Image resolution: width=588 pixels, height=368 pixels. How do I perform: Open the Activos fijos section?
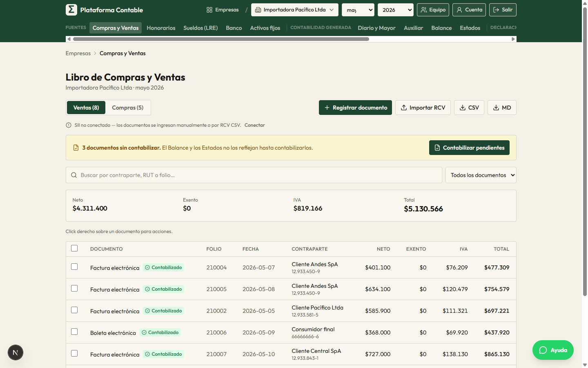click(x=265, y=28)
